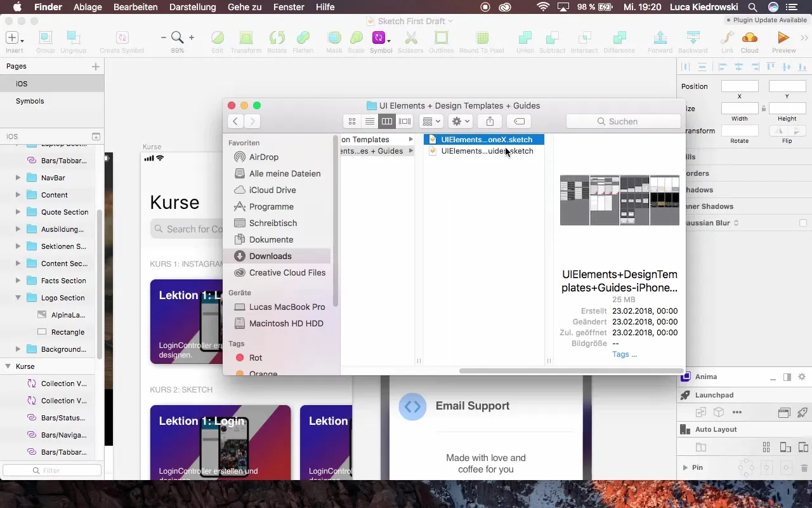Click the Finder horizontal scrollbar

570,371
